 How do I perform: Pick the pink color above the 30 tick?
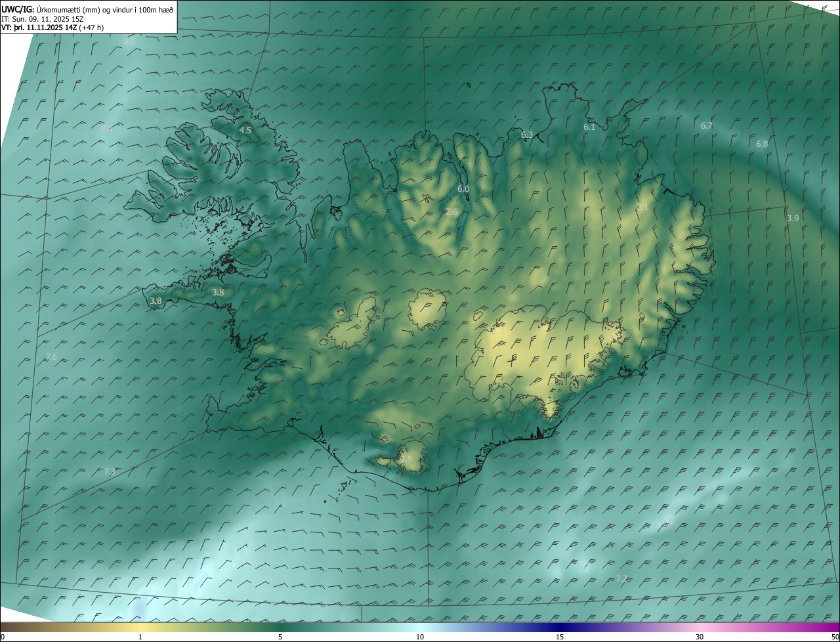(x=700, y=628)
